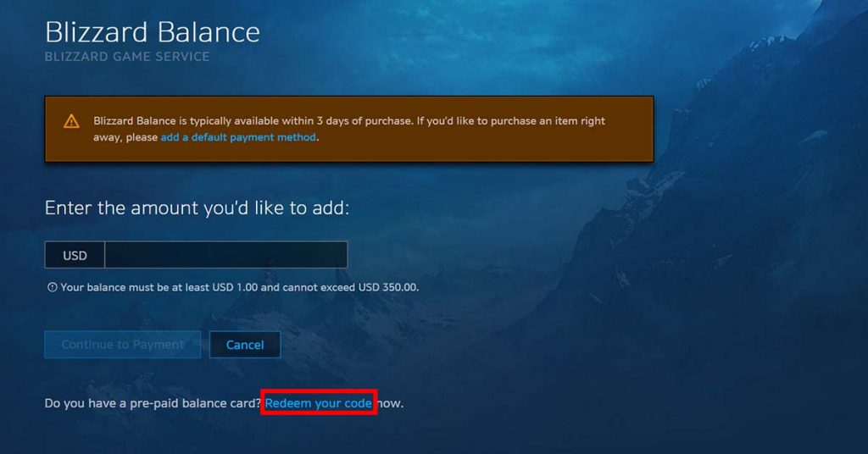This screenshot has width=868, height=454.
Task: Click the amount input field next to USD
Action: click(x=225, y=255)
